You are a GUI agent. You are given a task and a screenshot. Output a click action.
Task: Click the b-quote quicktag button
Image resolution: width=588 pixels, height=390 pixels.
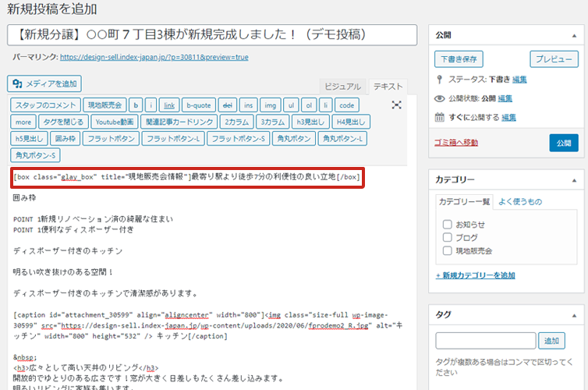pos(198,105)
